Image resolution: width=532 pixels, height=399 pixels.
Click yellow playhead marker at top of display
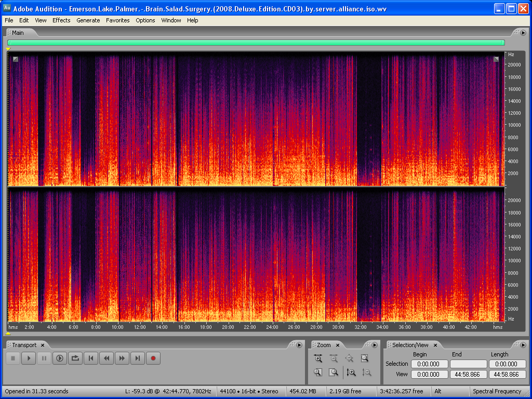pos(8,49)
